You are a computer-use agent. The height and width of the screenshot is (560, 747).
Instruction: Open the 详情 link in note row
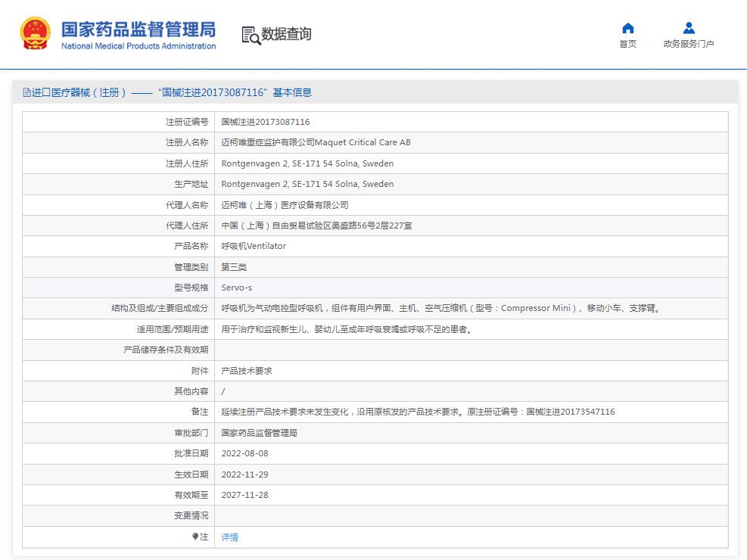point(229,537)
